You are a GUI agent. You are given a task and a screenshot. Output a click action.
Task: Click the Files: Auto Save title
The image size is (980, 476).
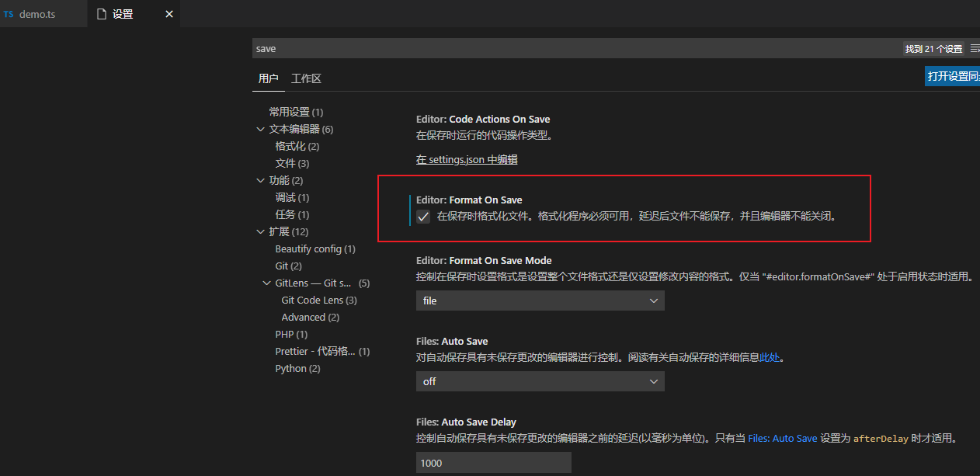point(452,341)
